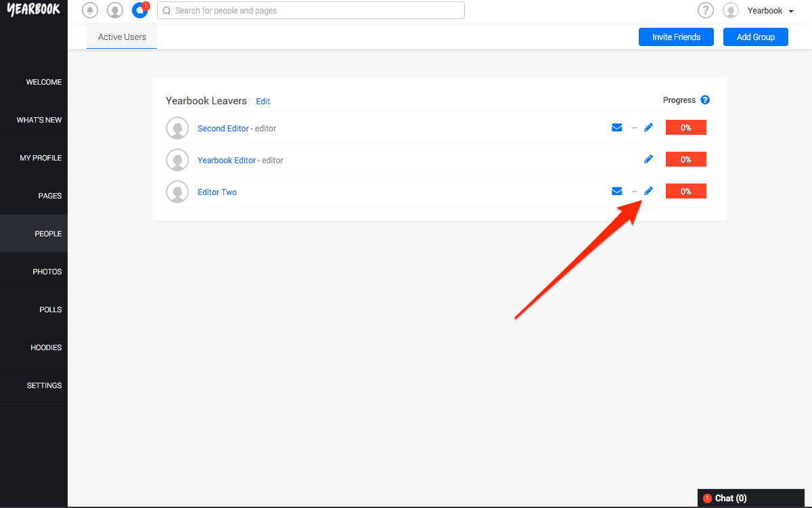Open friend requests profile icon in top bar
The height and width of the screenshot is (508, 812).
pyautogui.click(x=115, y=10)
